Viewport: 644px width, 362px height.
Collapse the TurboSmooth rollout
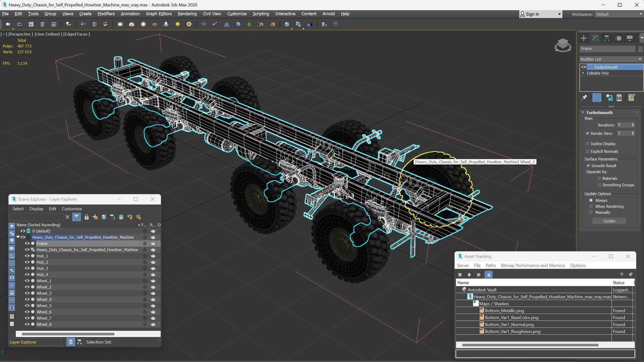tap(583, 113)
